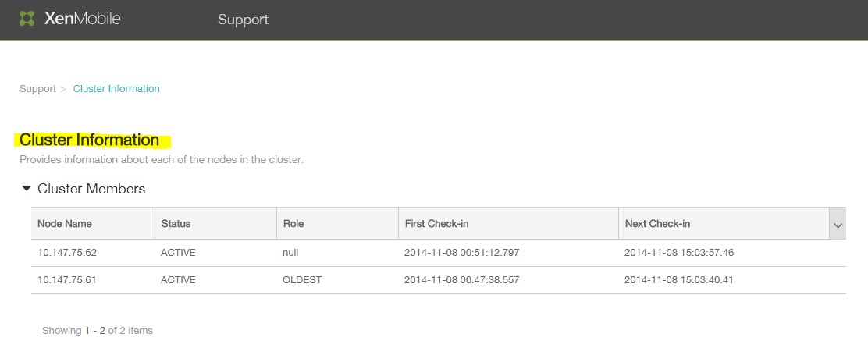Open the Support tab in header

pyautogui.click(x=243, y=20)
